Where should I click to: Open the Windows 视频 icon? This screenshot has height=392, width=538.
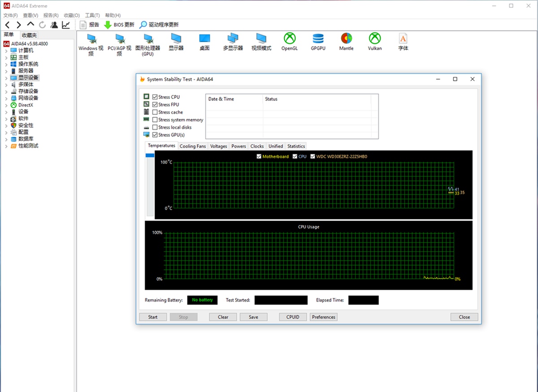[91, 44]
